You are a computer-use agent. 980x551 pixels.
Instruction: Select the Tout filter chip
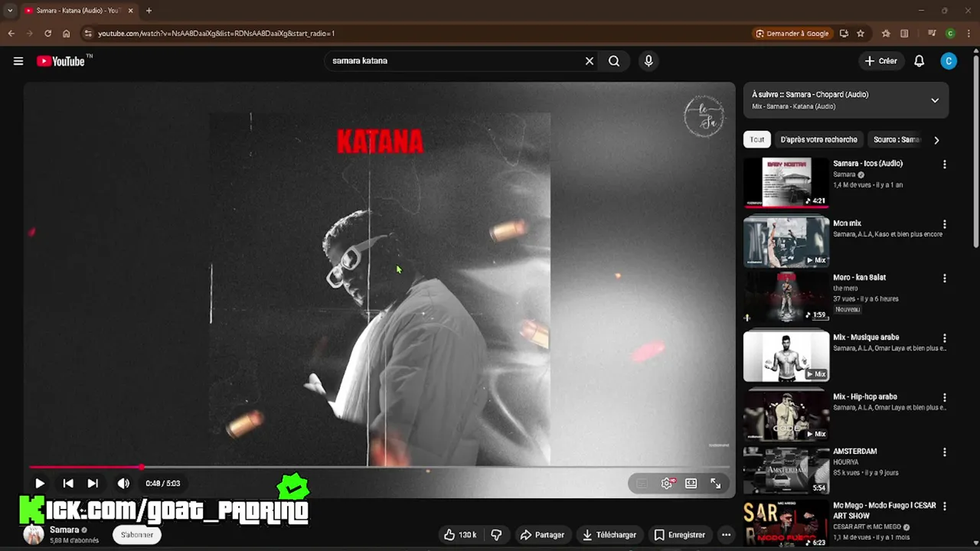tap(757, 139)
